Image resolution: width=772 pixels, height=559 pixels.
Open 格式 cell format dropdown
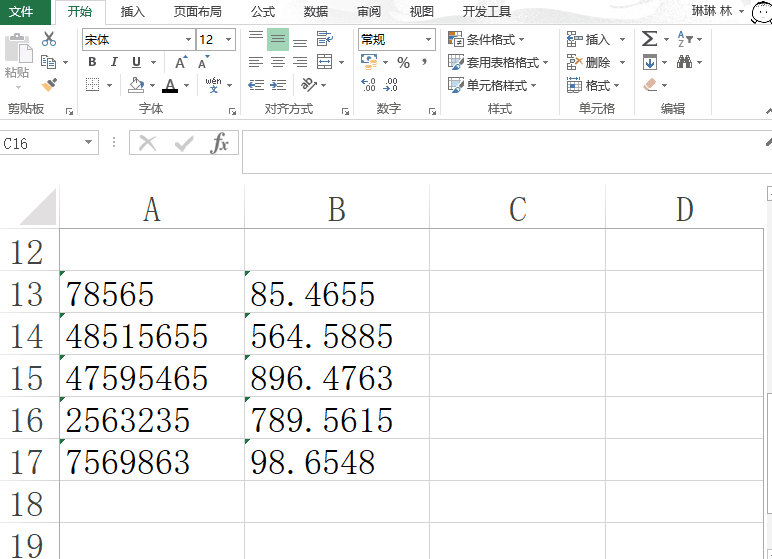[593, 85]
